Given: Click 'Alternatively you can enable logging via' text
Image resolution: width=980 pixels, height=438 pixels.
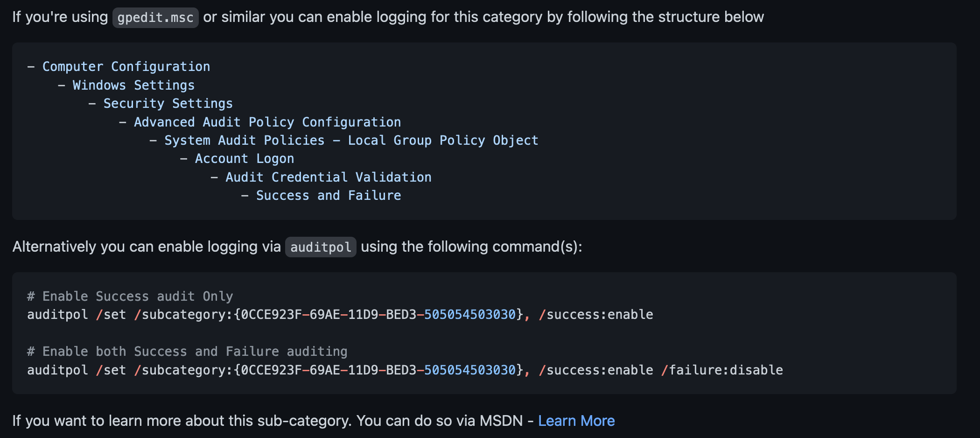Looking at the screenshot, I should pyautogui.click(x=147, y=247).
